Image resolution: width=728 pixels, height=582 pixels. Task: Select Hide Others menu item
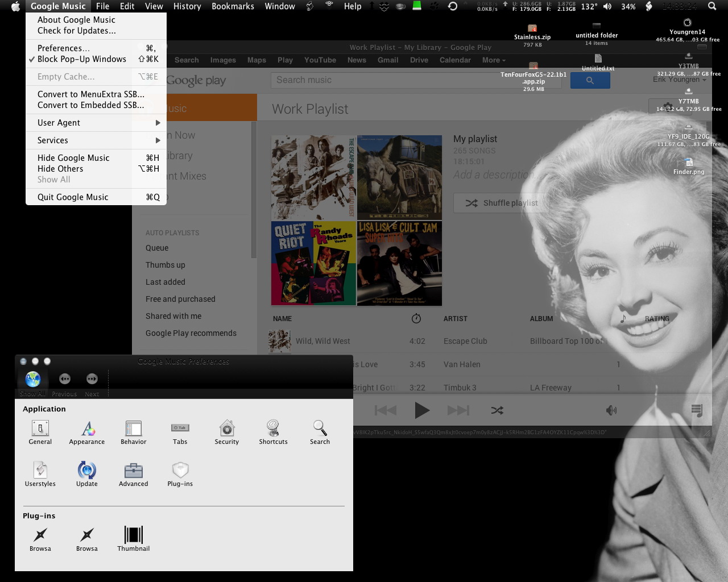[x=96, y=169]
